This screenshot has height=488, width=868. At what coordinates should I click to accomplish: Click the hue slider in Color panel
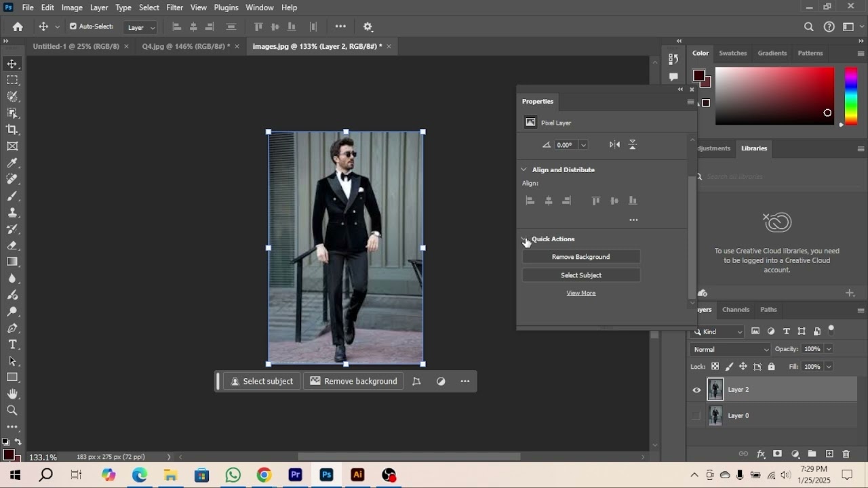tap(850, 96)
